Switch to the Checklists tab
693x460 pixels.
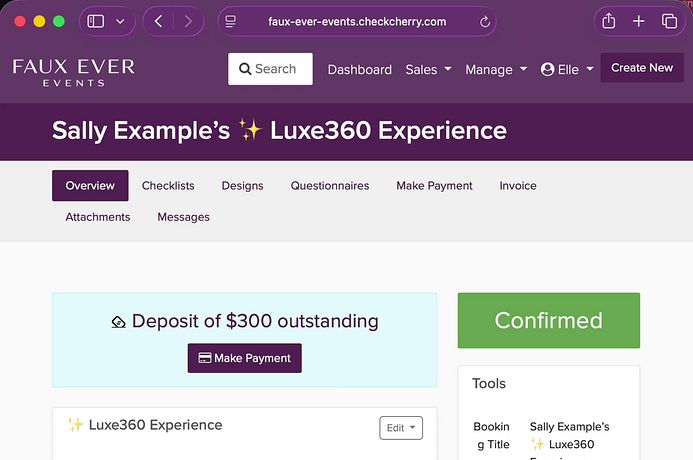click(x=168, y=185)
